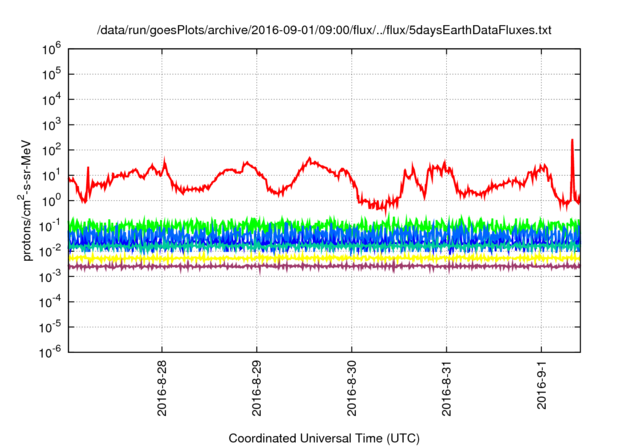Select the 2016-8-31 date tick label
The image size is (640, 448).
446,390
